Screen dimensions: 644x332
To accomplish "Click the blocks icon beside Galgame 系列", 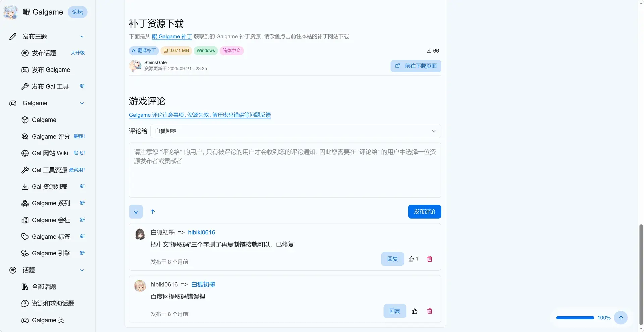I will coord(25,203).
